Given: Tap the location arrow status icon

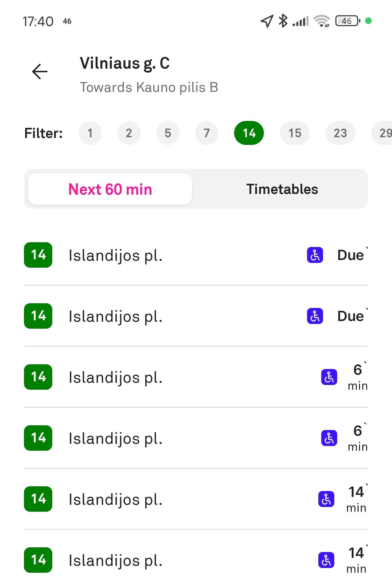Looking at the screenshot, I should click(267, 21).
